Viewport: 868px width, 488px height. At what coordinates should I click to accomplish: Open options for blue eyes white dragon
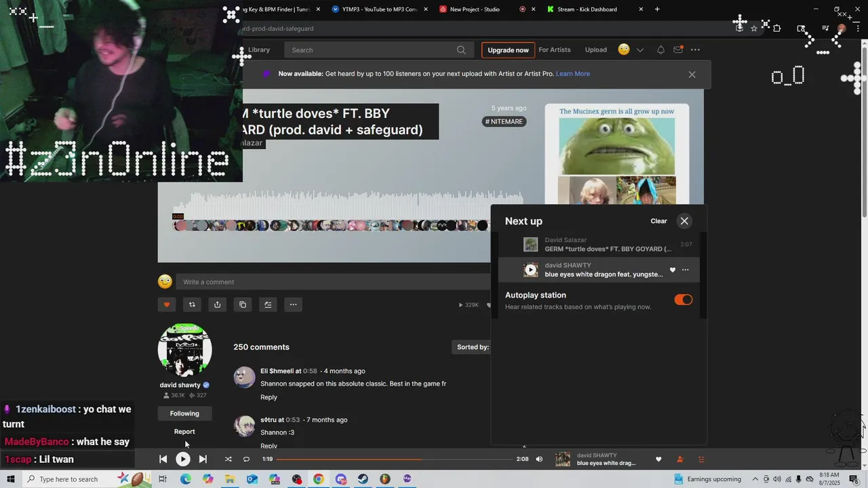click(685, 270)
